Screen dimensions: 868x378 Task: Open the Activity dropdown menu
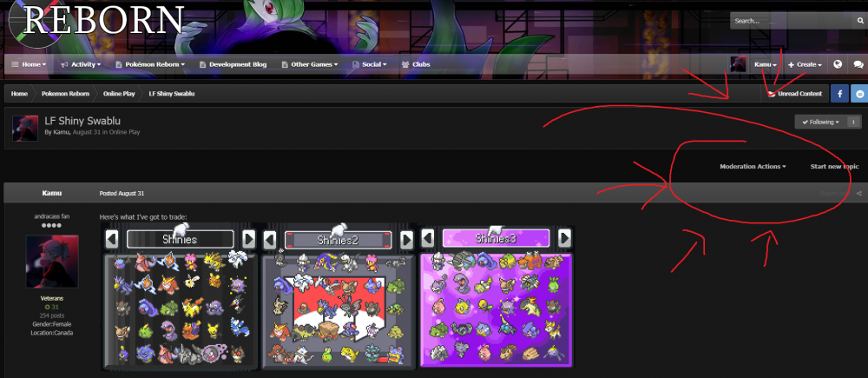tap(81, 64)
